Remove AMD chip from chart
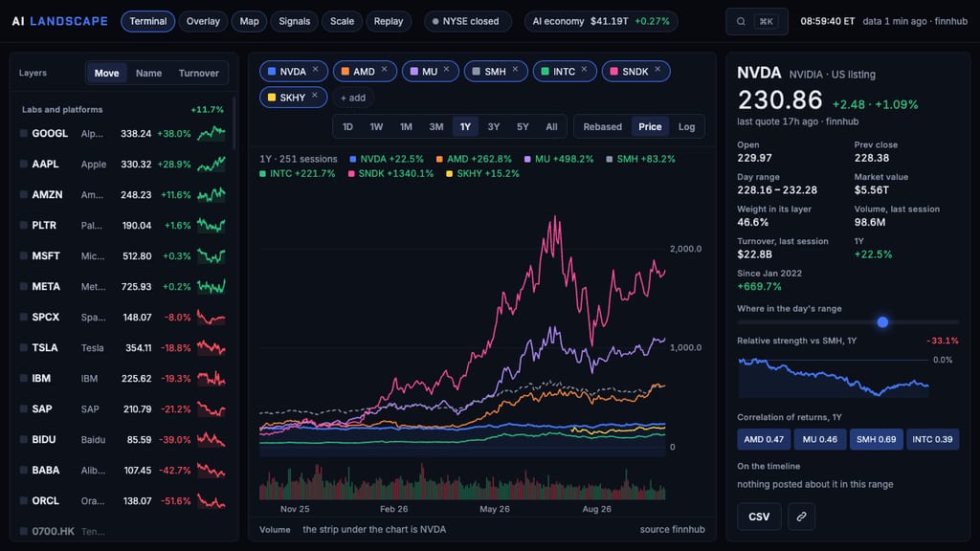The height and width of the screenshot is (551, 980). pos(385,70)
